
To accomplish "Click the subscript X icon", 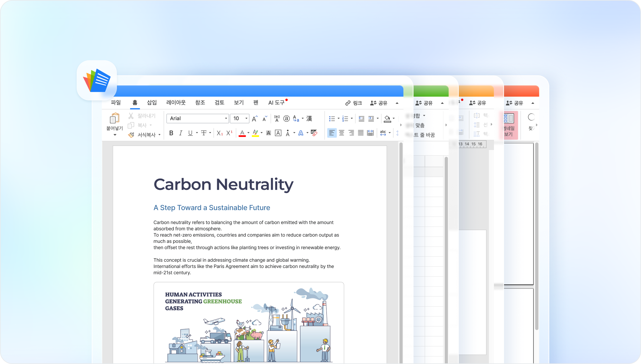I will 220,133.
